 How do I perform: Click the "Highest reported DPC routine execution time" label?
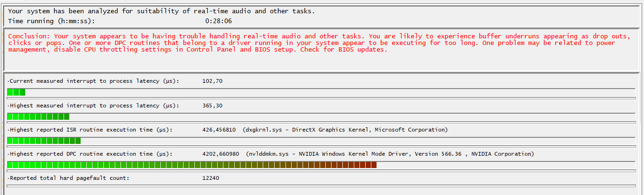(90, 154)
